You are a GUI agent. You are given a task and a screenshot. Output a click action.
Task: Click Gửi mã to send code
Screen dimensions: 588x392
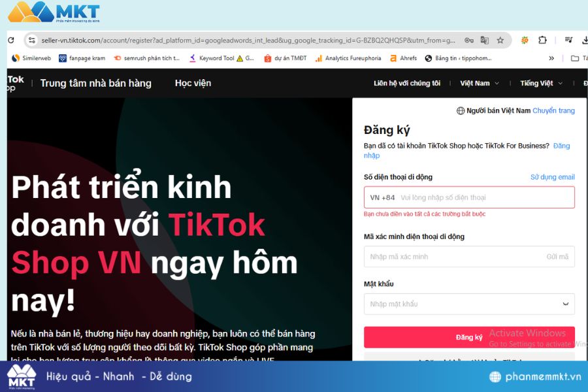point(557,257)
